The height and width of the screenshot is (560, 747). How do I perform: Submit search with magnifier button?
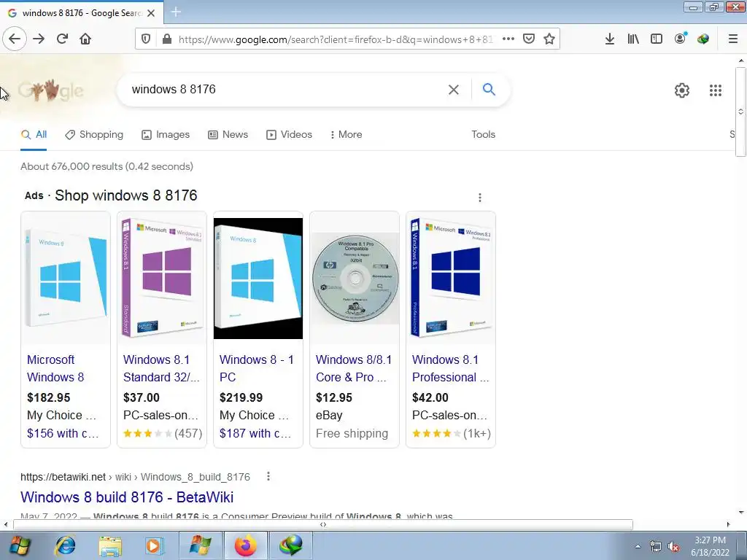(489, 89)
